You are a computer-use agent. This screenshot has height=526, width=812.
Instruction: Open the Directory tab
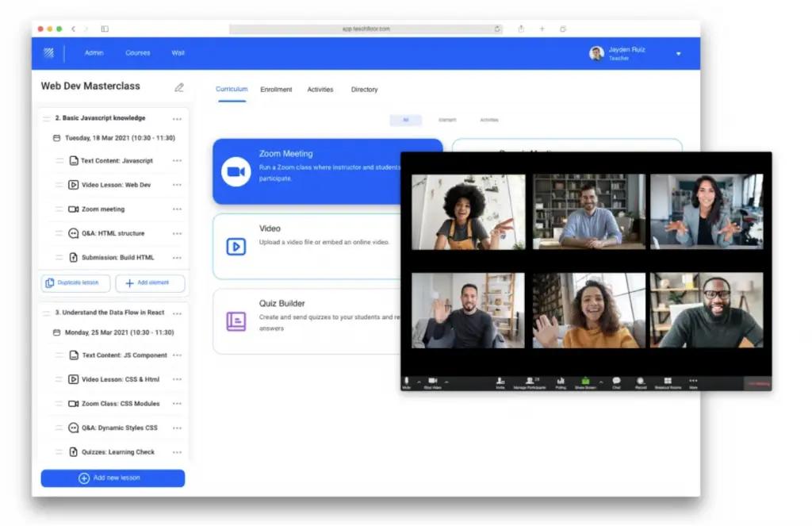pos(364,90)
